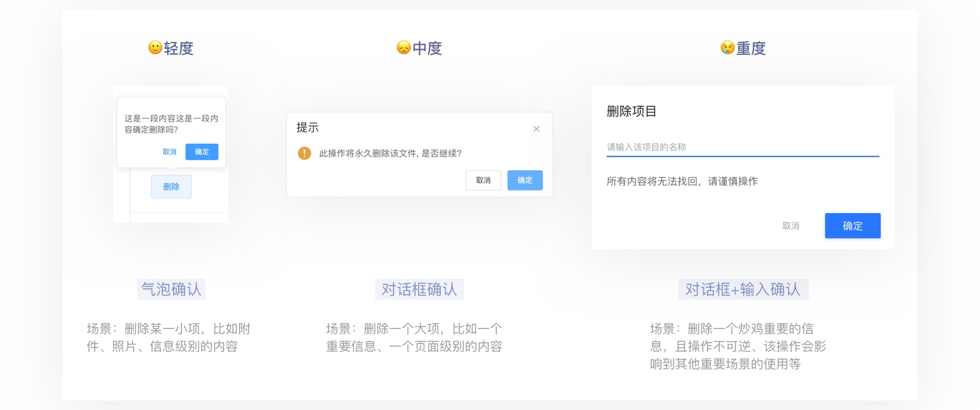This screenshot has width=980, height=410.
Task: Click the orange warning icon in the 提示 dialog
Action: click(x=304, y=153)
